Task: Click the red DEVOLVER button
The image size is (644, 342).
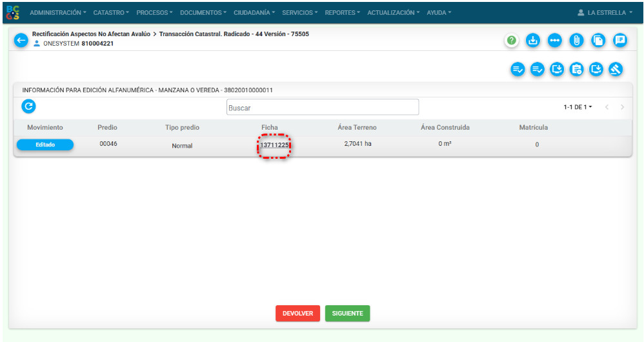Action: click(297, 314)
